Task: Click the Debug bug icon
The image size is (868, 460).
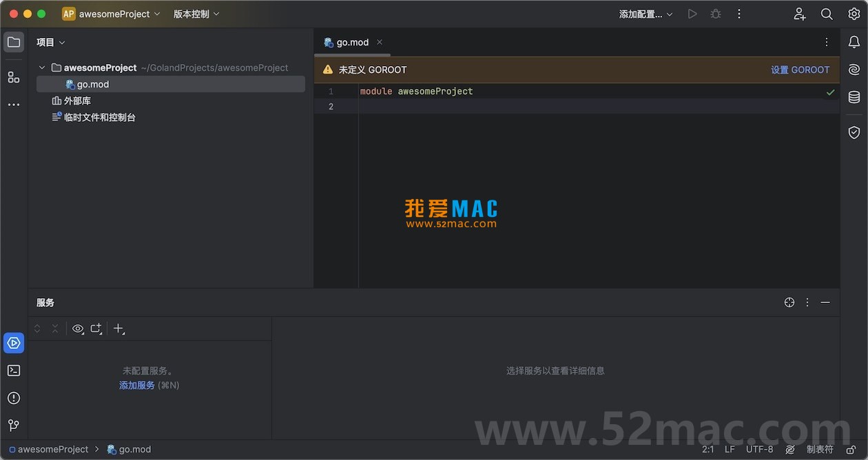Action: coord(716,14)
